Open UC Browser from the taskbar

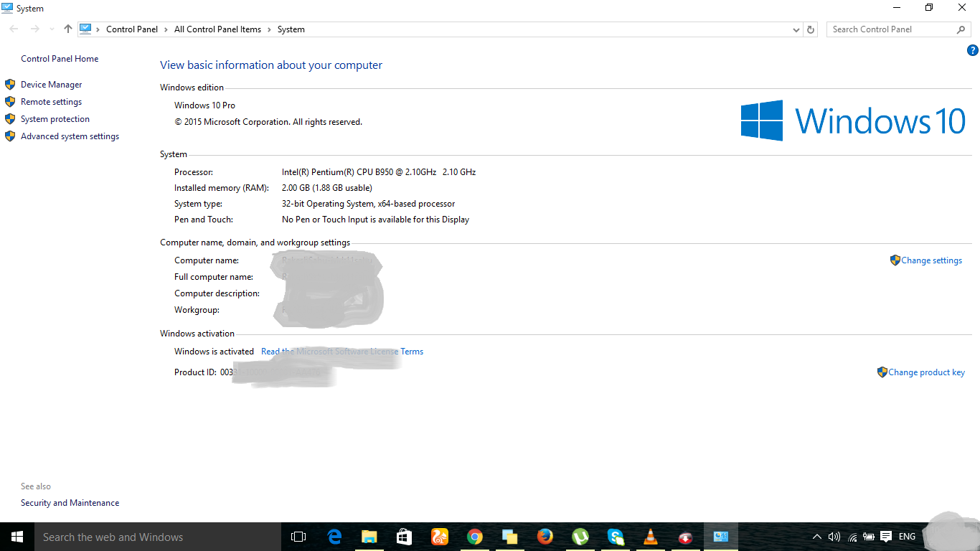point(439,536)
